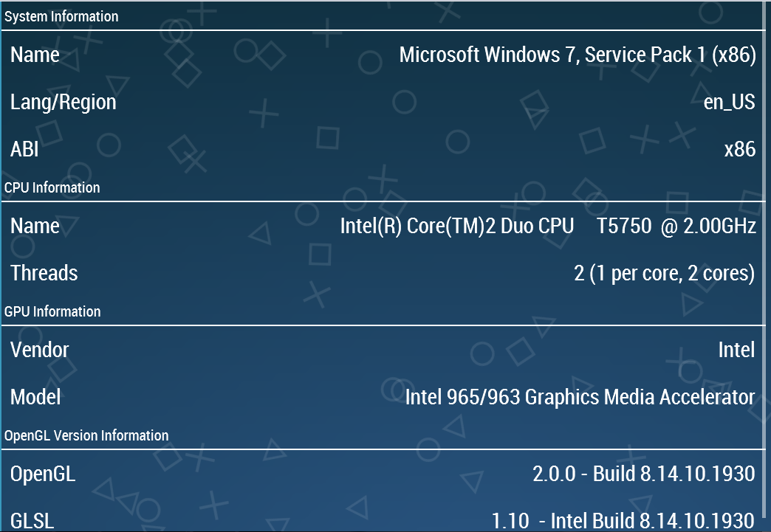The width and height of the screenshot is (771, 532).
Task: Select the 2.0.0 - Build 8.14.10.1930 value
Action: (x=644, y=474)
